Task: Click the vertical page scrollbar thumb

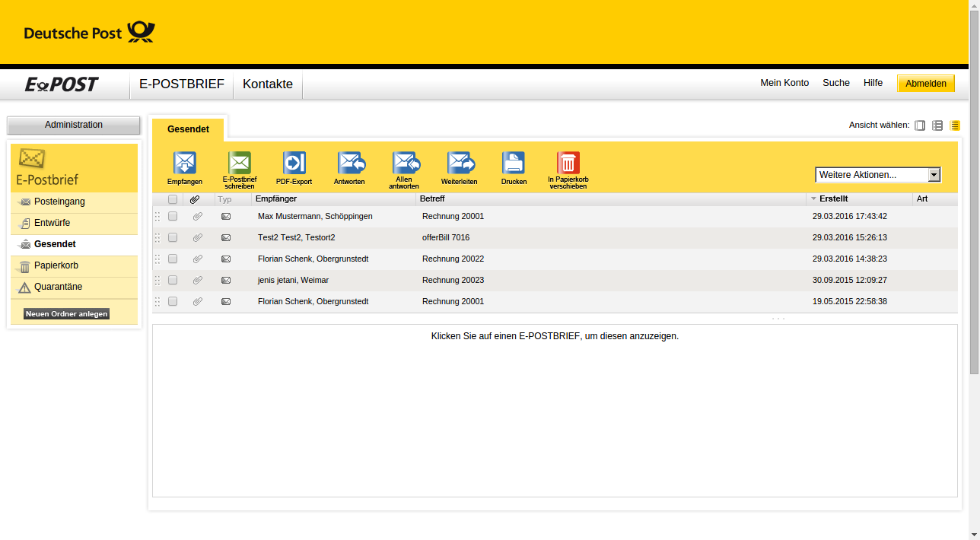Action: [x=974, y=194]
